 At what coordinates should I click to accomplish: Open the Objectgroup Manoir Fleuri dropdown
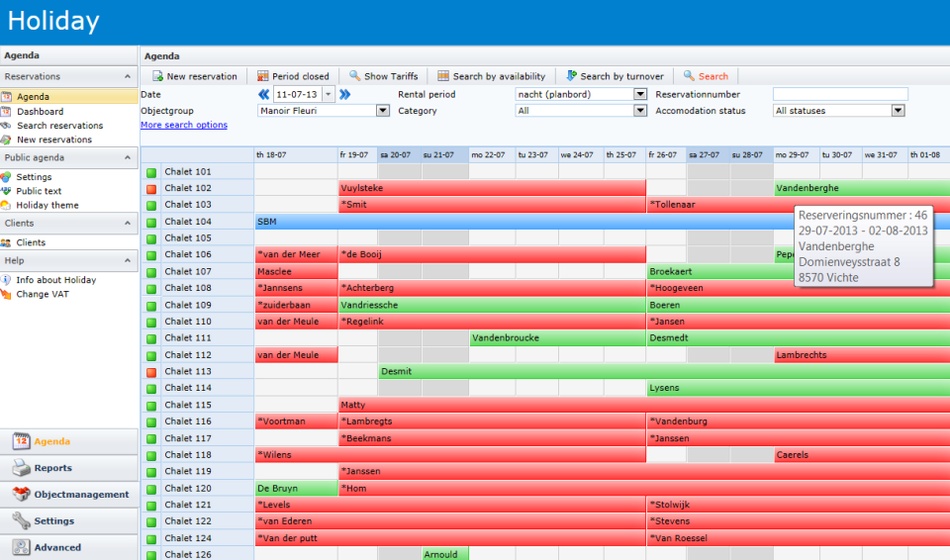(x=383, y=111)
